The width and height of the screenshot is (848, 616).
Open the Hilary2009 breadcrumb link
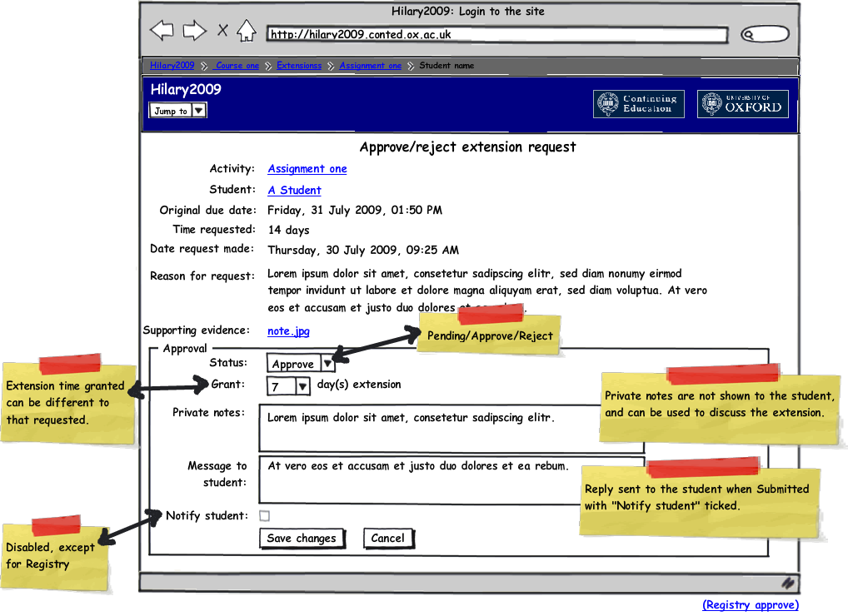click(x=172, y=66)
